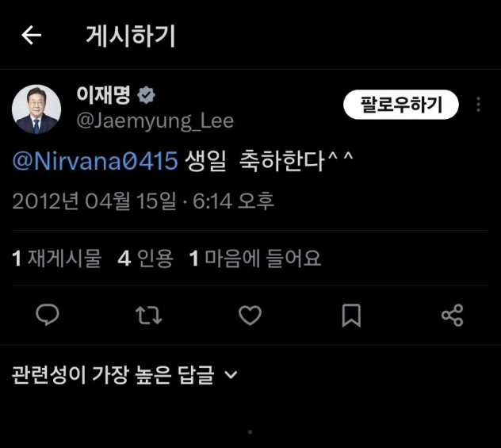
Task: Click the verified badge next to 이재명
Action: coord(146,96)
